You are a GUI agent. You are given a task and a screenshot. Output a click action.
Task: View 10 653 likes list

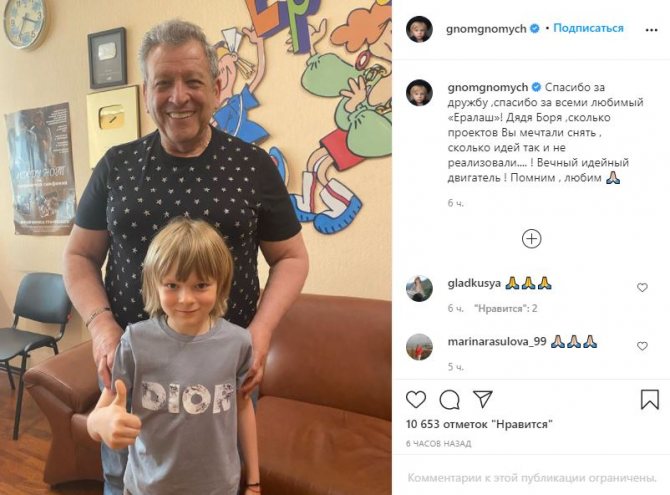[479, 424]
